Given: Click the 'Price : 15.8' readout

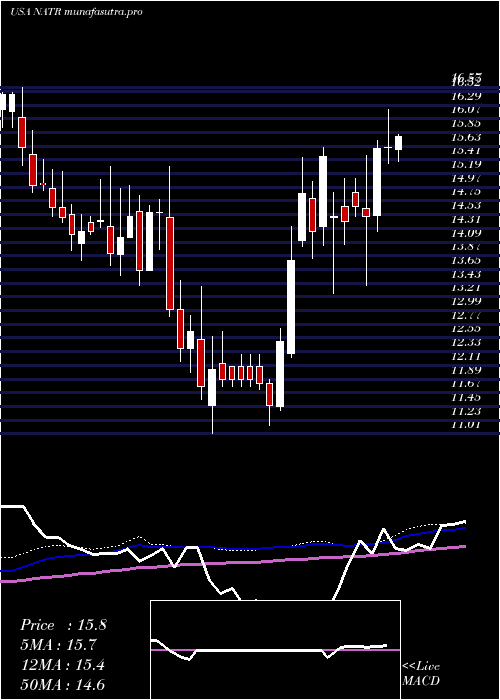Looking at the screenshot, I should (63, 625).
